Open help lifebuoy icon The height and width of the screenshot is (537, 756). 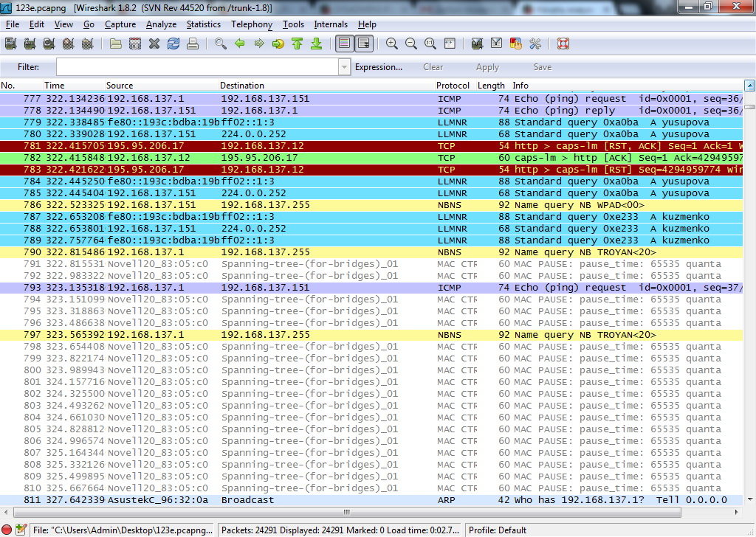(563, 44)
